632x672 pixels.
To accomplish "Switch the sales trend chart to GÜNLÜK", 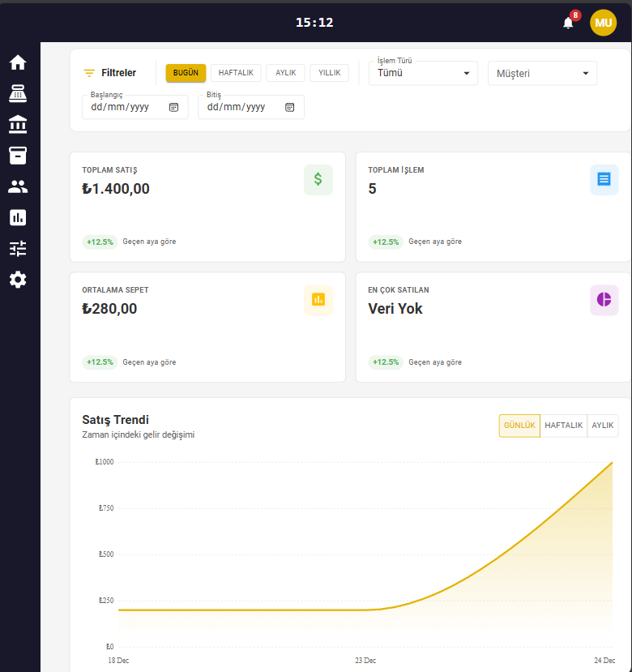I will pos(519,426).
